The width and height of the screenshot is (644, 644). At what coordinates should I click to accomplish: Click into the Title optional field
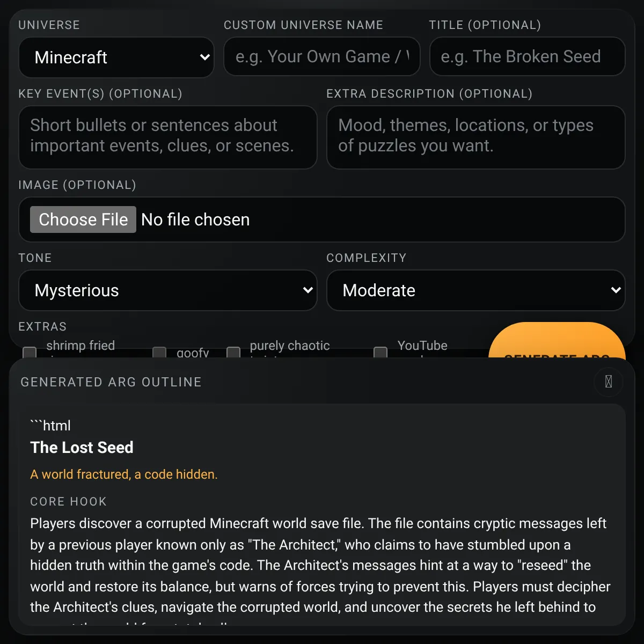[x=527, y=57]
